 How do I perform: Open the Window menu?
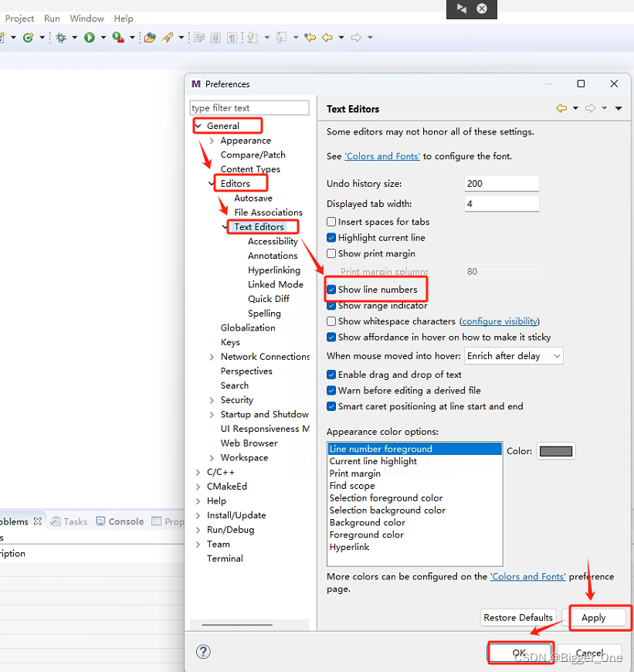(x=86, y=18)
